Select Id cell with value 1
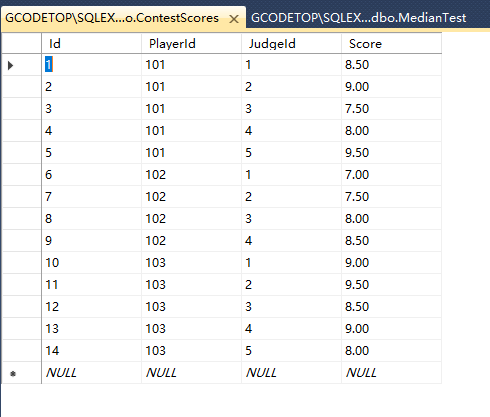Image resolution: width=490 pixels, height=417 pixels. point(92,65)
